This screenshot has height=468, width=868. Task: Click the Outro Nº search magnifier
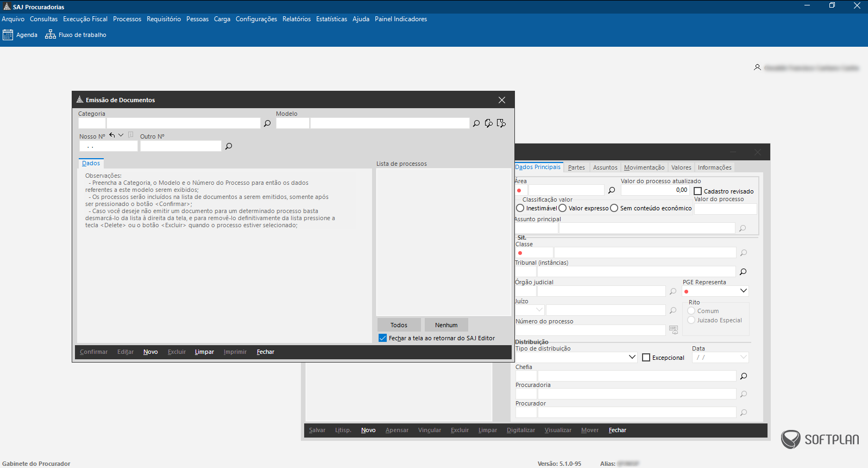tap(229, 146)
